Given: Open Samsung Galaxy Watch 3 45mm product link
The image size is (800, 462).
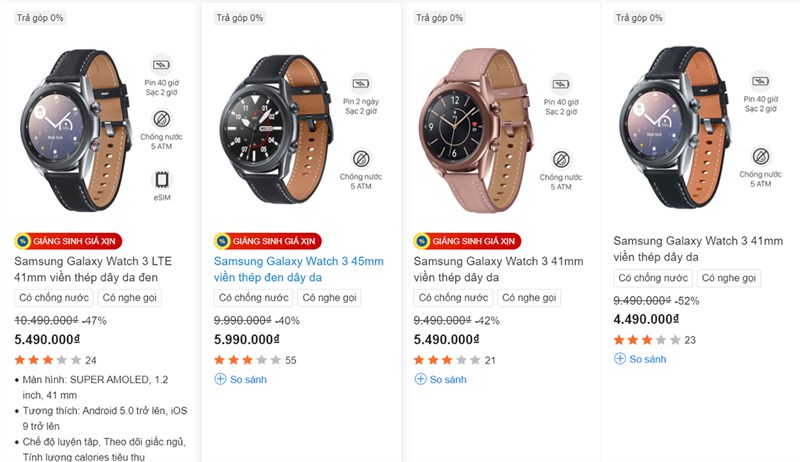Looking at the screenshot, I should [x=298, y=269].
